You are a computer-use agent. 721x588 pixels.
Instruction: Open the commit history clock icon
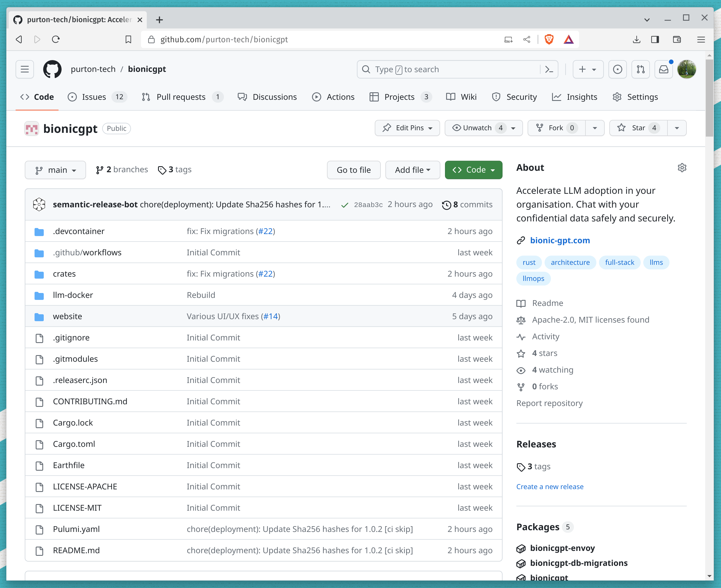(x=447, y=204)
